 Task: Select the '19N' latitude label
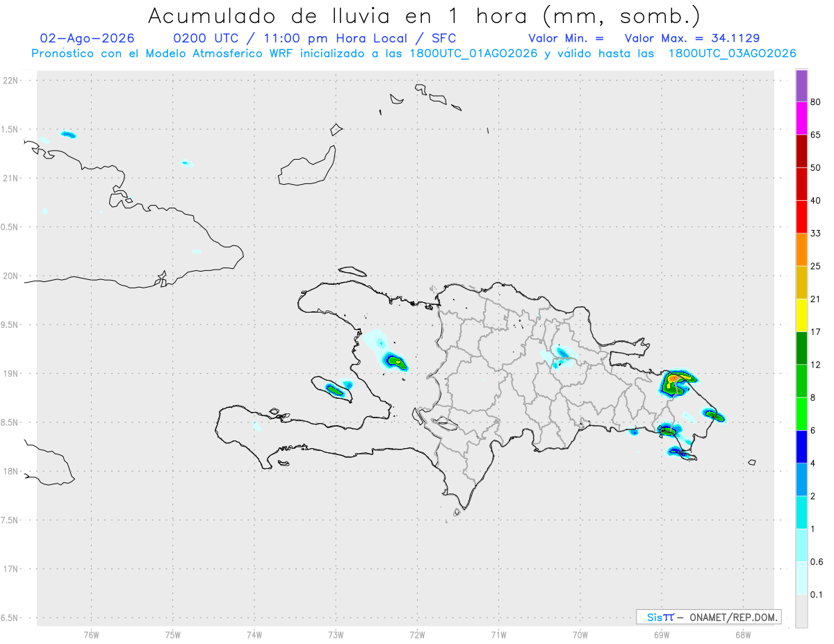(10, 374)
